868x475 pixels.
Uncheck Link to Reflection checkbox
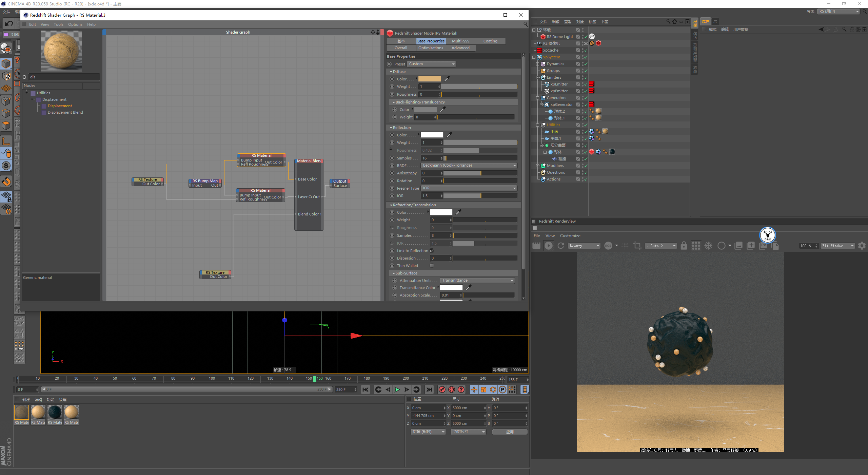(432, 251)
